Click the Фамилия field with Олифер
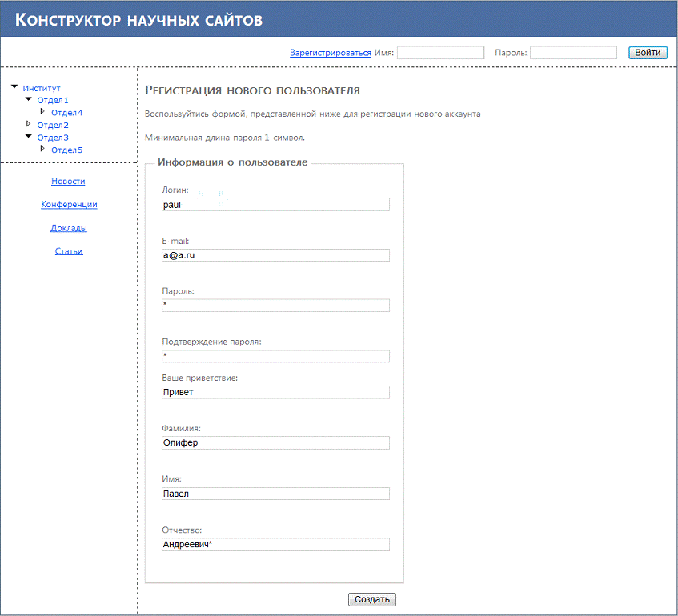Screen dimensions: 678x616 click(x=275, y=443)
